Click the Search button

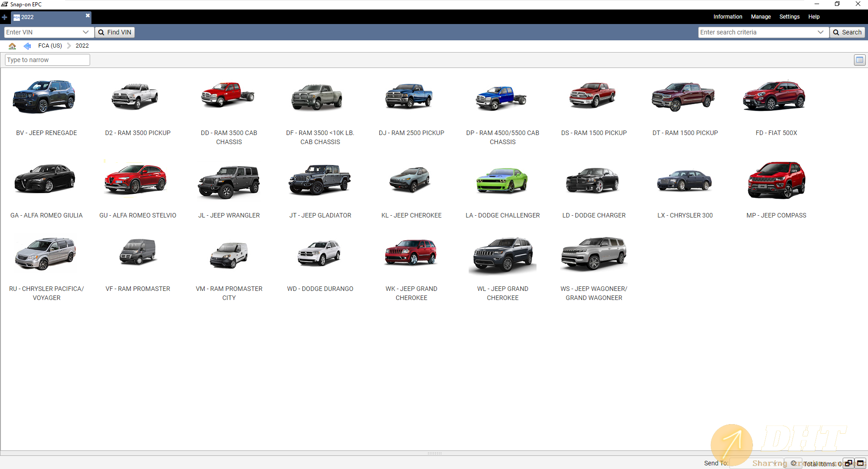coord(847,32)
